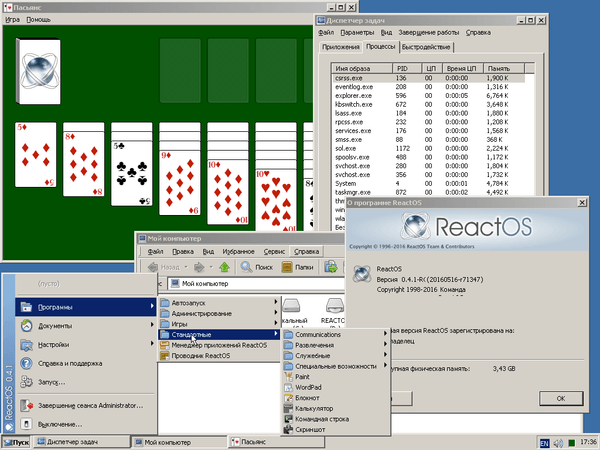Expand the Администрирование submenu
Viewport: 600px width, 450px height.
(x=219, y=313)
